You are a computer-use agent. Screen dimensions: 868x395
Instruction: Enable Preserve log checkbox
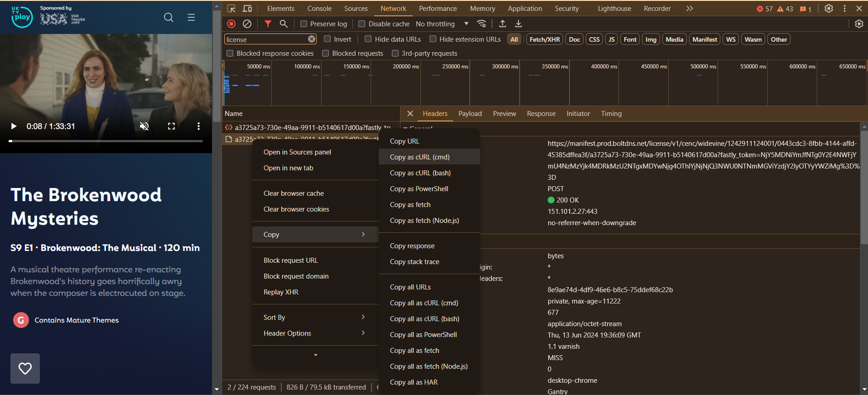pos(304,24)
